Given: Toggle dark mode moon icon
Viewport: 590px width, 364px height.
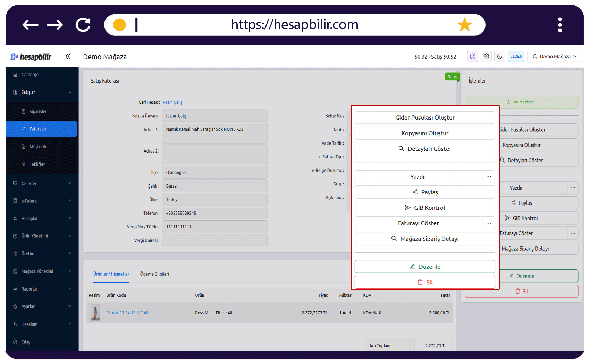Looking at the screenshot, I should [500, 57].
